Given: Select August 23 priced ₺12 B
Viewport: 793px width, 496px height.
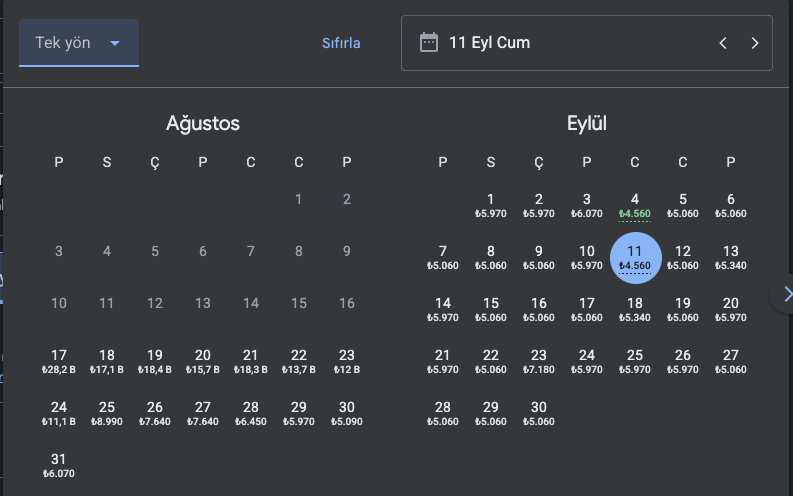Looking at the screenshot, I should (347, 362).
